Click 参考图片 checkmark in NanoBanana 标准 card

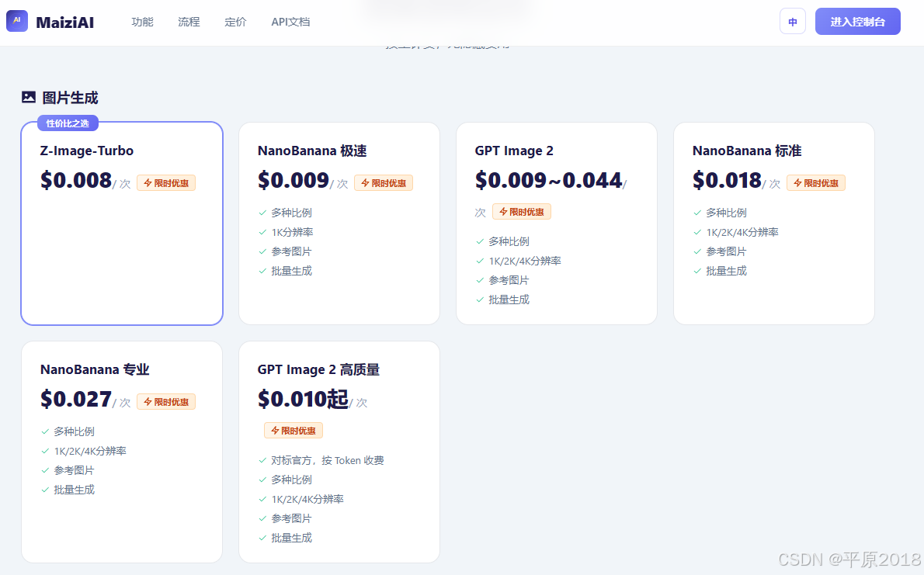click(698, 251)
